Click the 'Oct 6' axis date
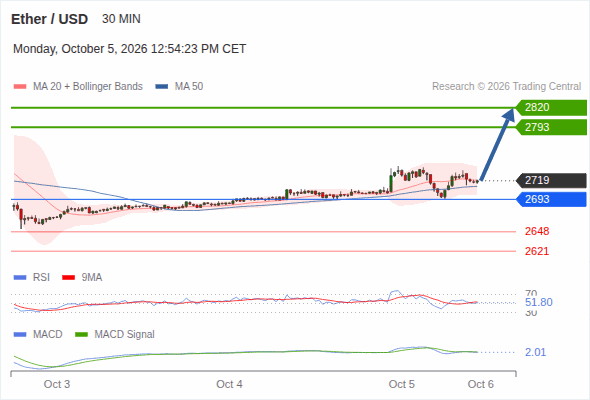Screen dimensions: 590x400 pyautogui.click(x=481, y=384)
